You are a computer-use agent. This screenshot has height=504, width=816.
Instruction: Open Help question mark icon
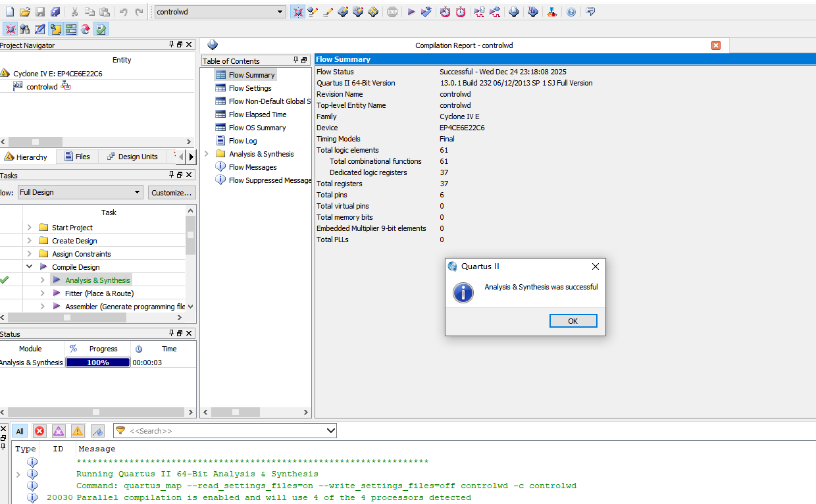coord(571,12)
